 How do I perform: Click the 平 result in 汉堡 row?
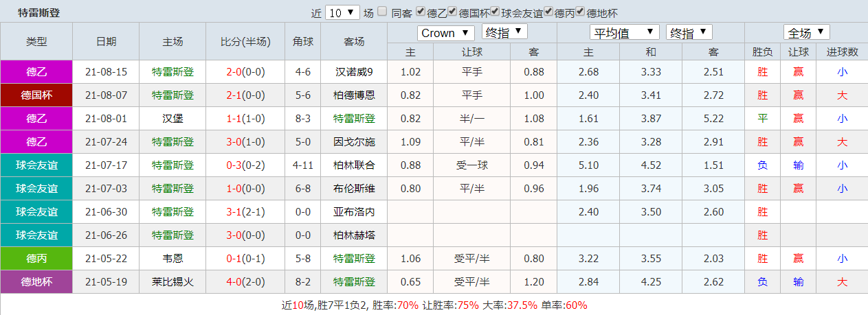763,118
